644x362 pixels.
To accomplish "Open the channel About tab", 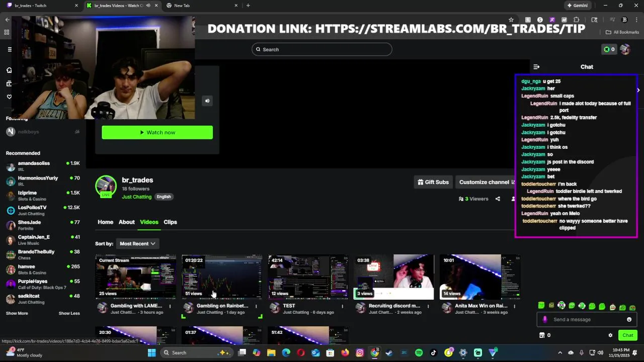I will 126,222.
